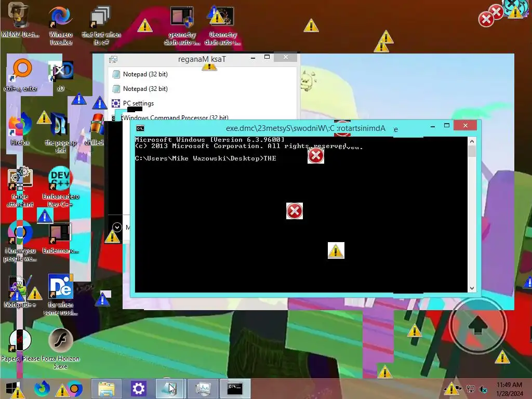The height and width of the screenshot is (399, 532).
Task: Launch Embarcadero Dev-C++ shortcut
Action: [61, 187]
